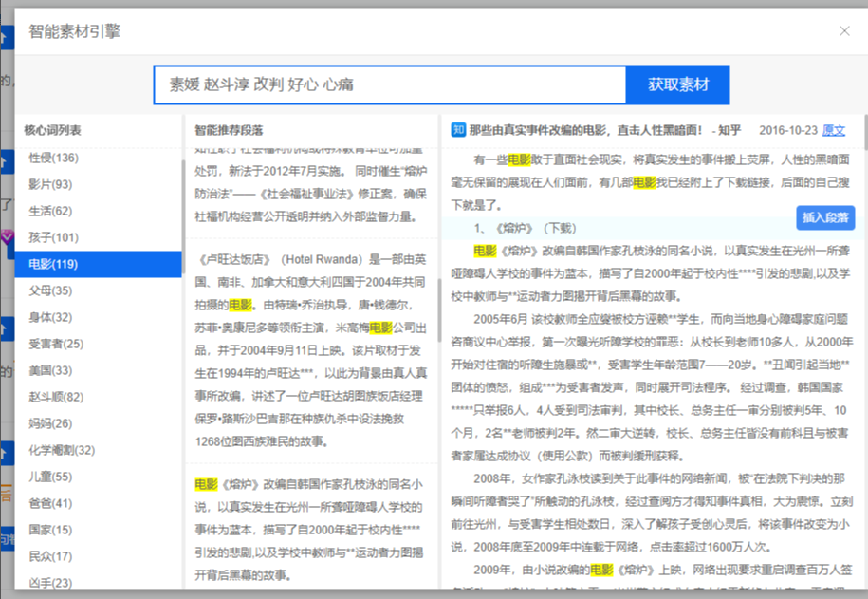Viewport: 868px width, 599px height.
Task: Click the 获取素材 button
Action: (678, 84)
